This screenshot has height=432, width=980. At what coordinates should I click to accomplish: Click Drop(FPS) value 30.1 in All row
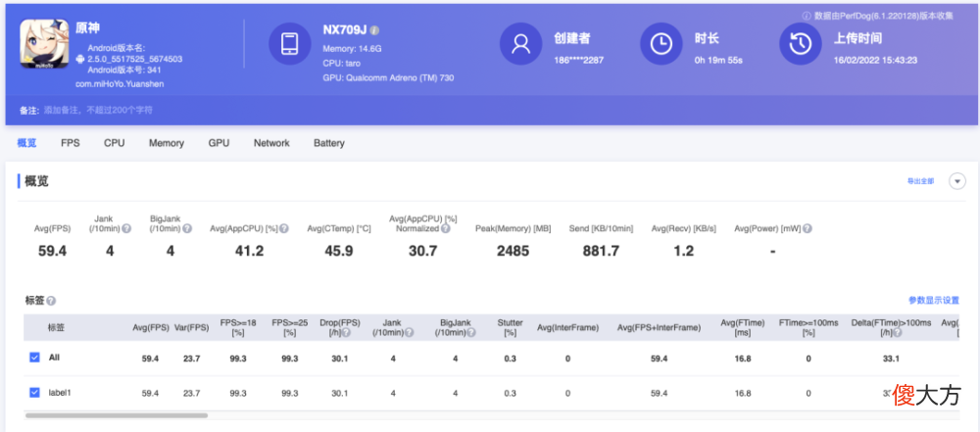pyautogui.click(x=339, y=359)
